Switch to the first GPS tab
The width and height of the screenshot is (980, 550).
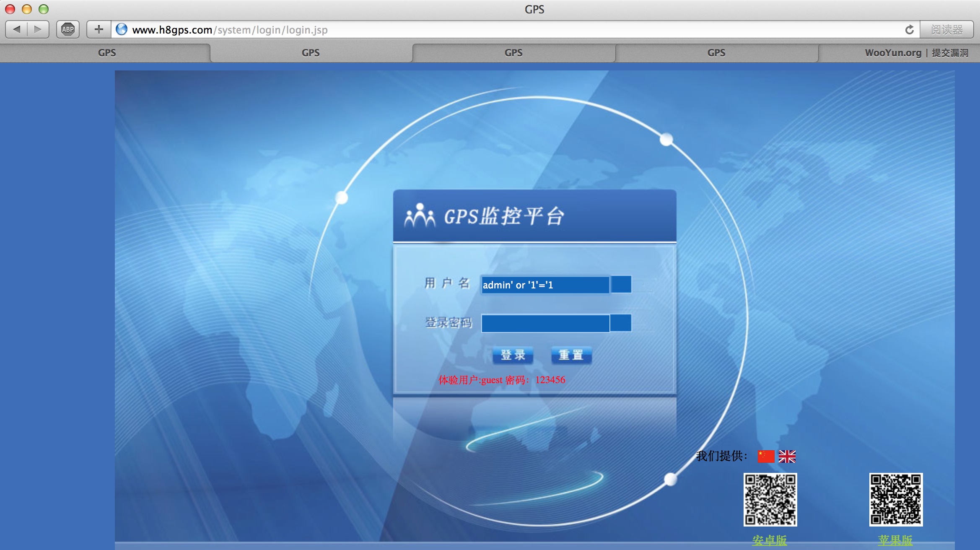(x=107, y=53)
